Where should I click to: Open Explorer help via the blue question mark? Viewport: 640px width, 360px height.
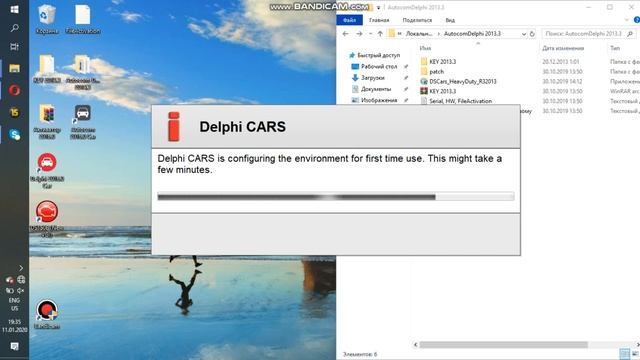pos(636,20)
